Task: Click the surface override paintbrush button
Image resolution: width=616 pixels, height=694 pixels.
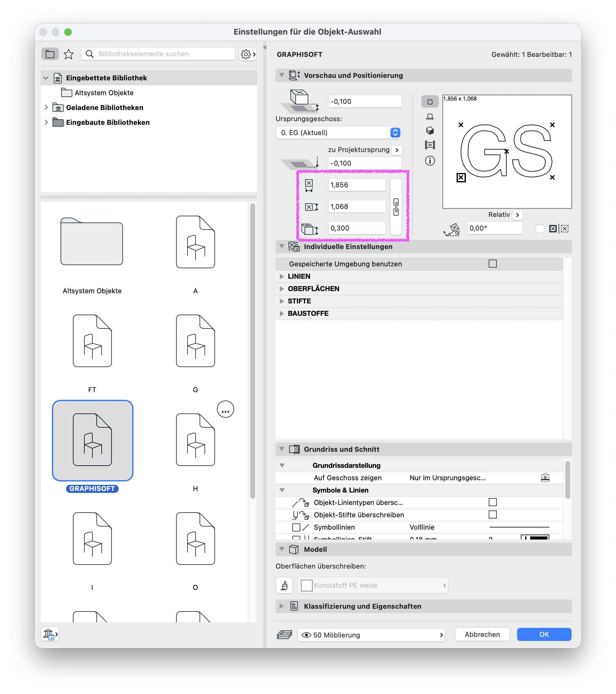Action: click(285, 585)
